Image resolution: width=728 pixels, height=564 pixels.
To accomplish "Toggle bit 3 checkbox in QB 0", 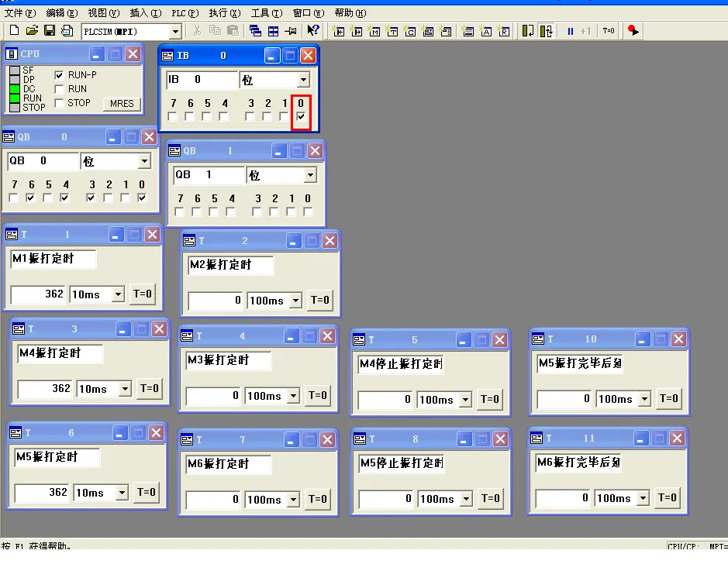I will pyautogui.click(x=91, y=198).
